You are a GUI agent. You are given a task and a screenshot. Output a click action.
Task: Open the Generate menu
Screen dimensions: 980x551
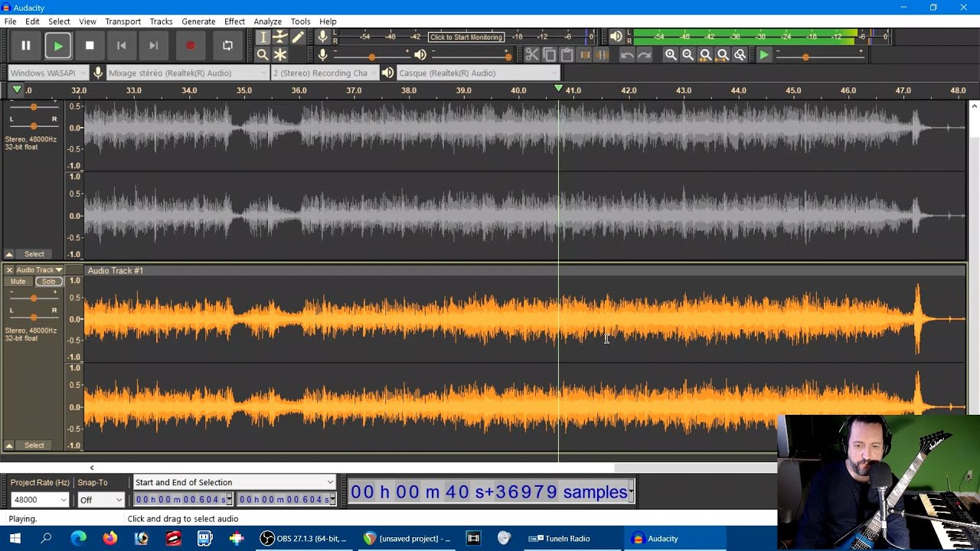pyautogui.click(x=198, y=21)
